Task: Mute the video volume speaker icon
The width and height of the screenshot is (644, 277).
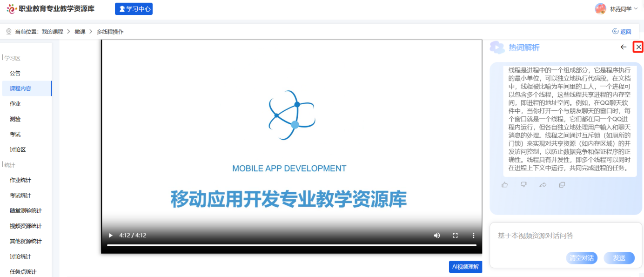Action: pos(437,236)
